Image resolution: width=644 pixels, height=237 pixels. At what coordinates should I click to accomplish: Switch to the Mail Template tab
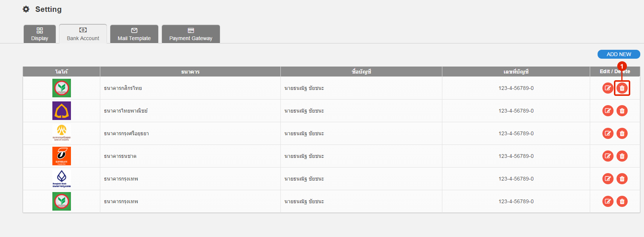[x=134, y=34]
